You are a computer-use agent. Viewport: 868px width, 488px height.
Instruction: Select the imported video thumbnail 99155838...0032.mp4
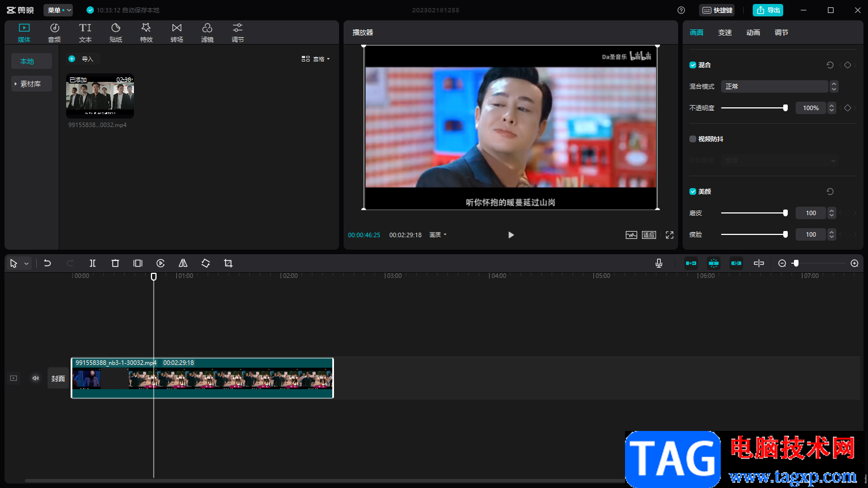(x=100, y=95)
